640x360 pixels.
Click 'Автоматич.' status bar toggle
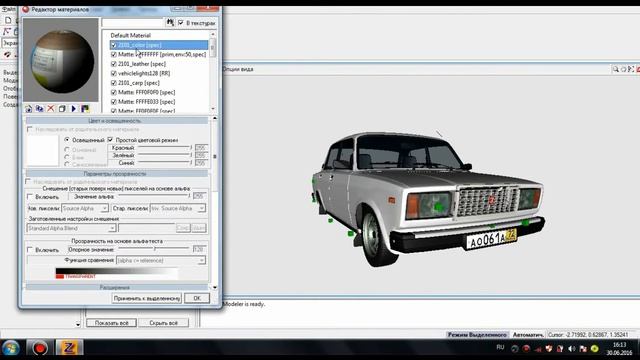(x=528, y=335)
